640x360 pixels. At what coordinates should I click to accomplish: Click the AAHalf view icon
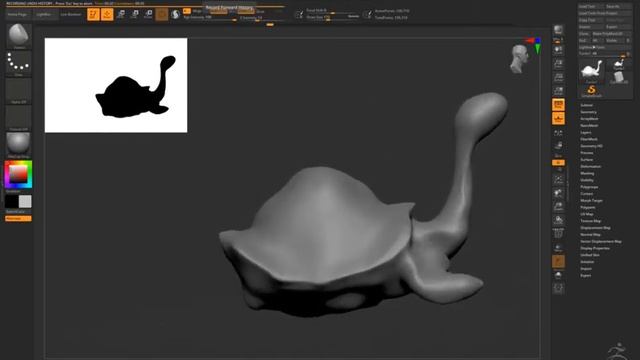[558, 91]
